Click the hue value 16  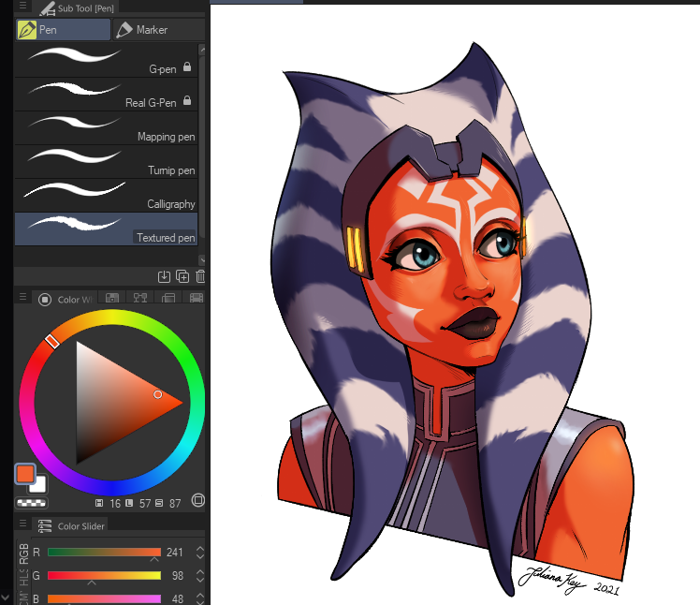coord(115,504)
